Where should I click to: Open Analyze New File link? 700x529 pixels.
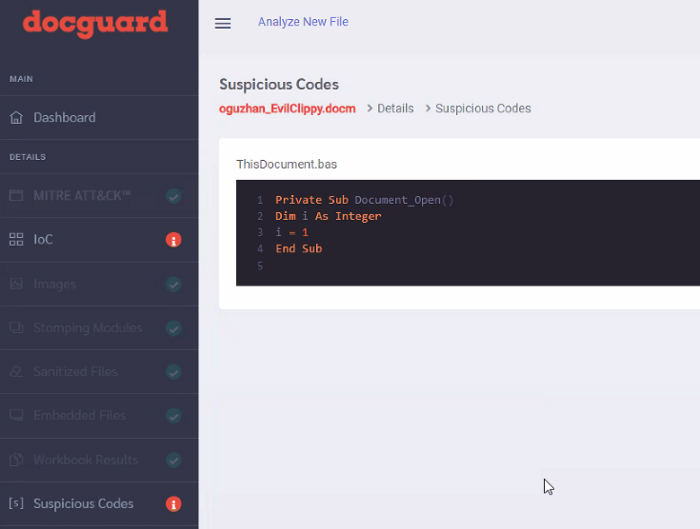[303, 21]
